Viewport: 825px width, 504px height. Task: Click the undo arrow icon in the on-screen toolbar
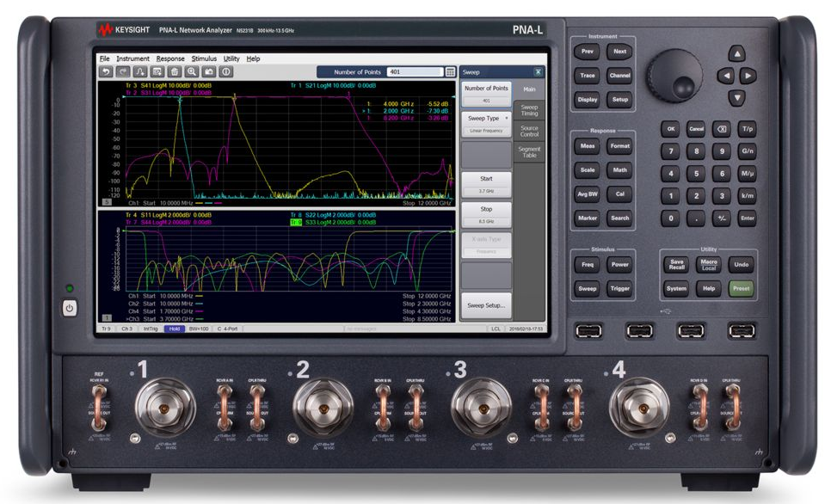(107, 71)
